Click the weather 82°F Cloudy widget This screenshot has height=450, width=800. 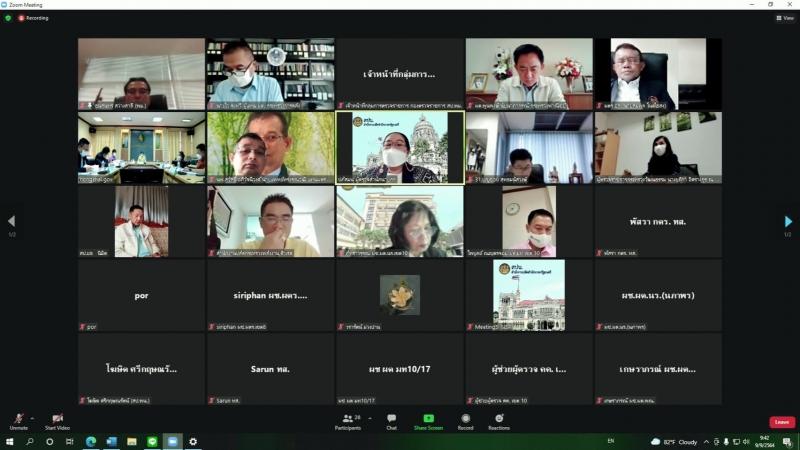674,442
